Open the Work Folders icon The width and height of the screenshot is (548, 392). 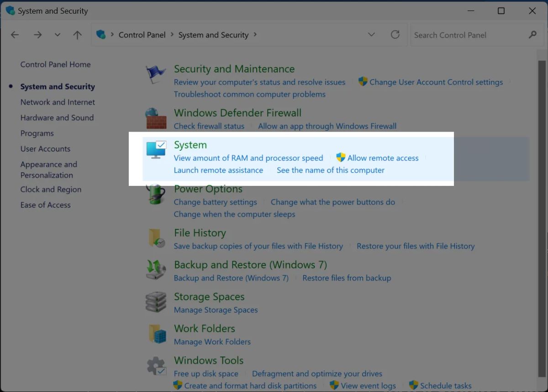157,334
